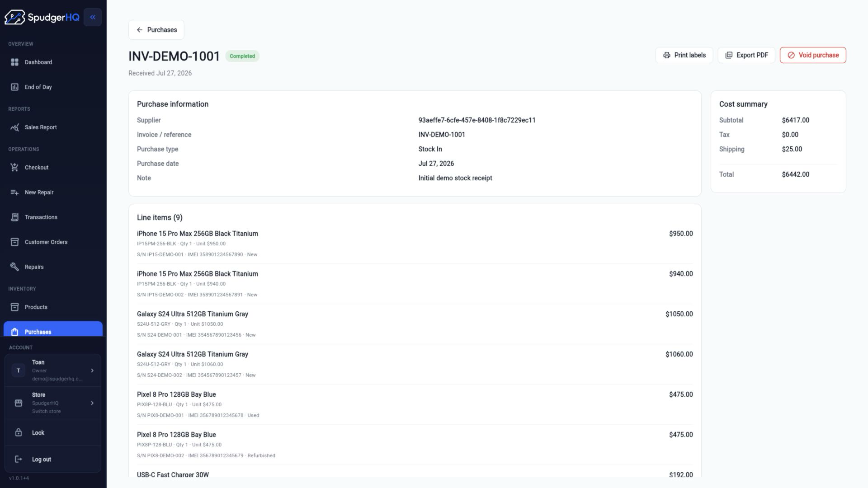Click the PDF document icon in Export PDF
The height and width of the screenshot is (488, 868).
[729, 55]
